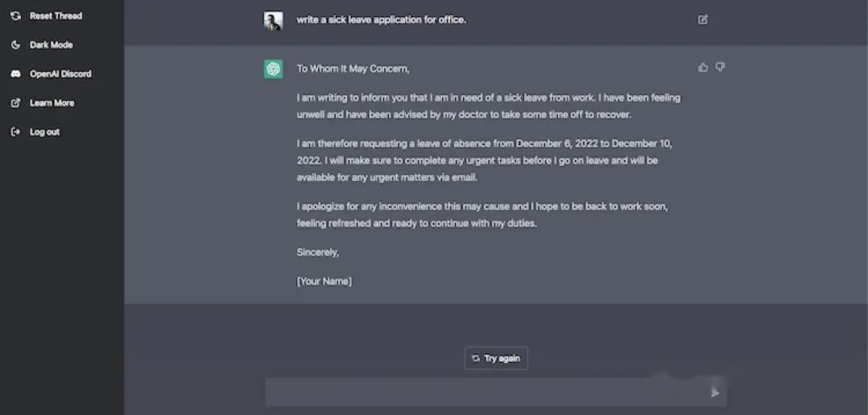The height and width of the screenshot is (415, 868).
Task: Click the Reset Thread circular arrows icon
Action: (x=15, y=16)
